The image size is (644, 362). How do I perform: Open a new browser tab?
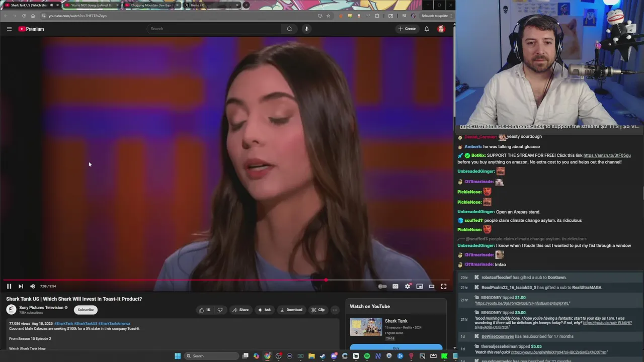click(x=246, y=5)
